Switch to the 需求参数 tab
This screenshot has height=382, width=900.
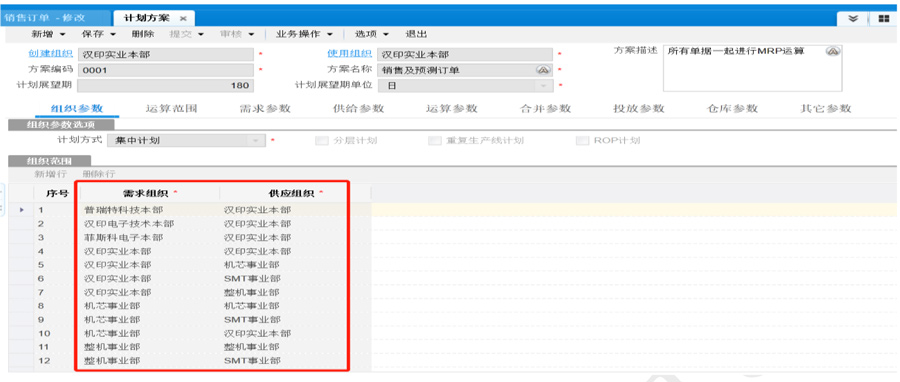point(265,108)
